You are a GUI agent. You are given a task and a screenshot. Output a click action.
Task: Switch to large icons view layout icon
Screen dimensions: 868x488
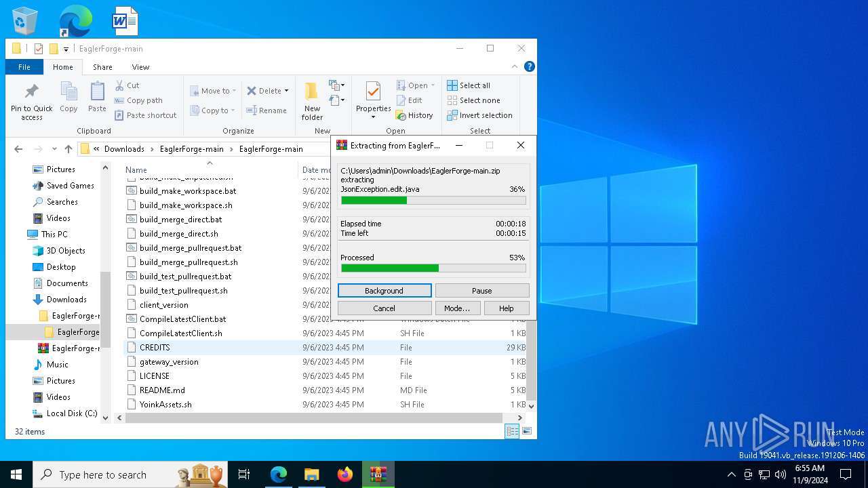tap(526, 431)
